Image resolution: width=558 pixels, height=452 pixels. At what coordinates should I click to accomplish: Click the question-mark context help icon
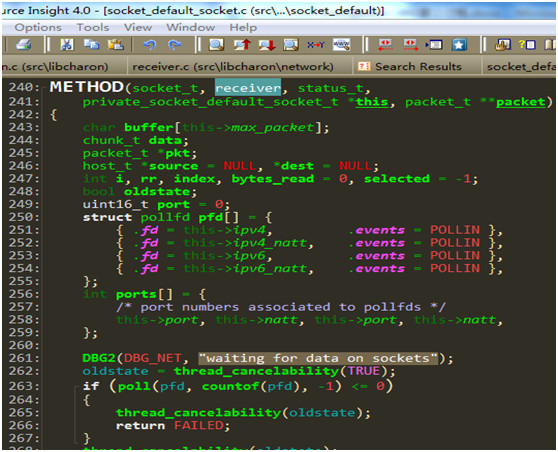pyautogui.click(x=527, y=45)
